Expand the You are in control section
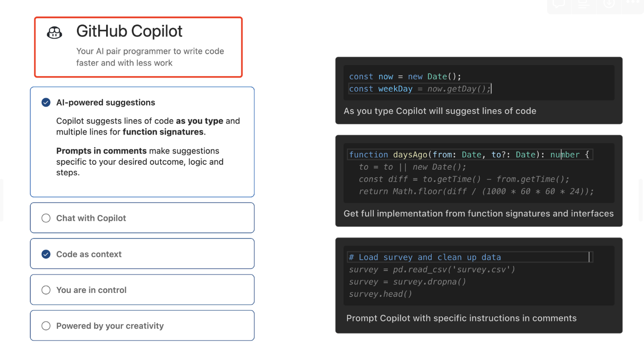 (142, 290)
